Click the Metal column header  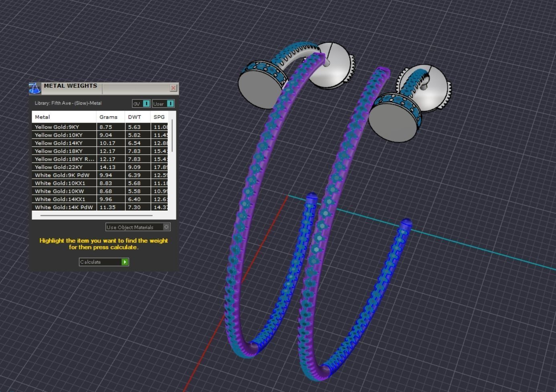pos(64,117)
